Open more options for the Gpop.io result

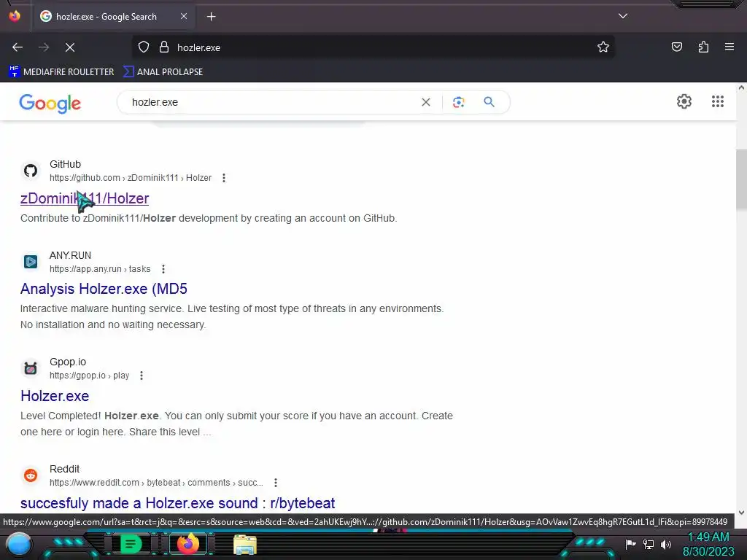142,376
